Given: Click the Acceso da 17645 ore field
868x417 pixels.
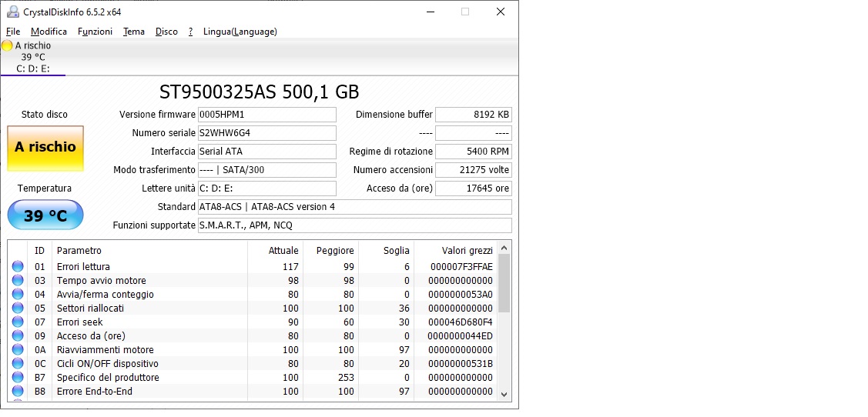Looking at the screenshot, I should (474, 188).
